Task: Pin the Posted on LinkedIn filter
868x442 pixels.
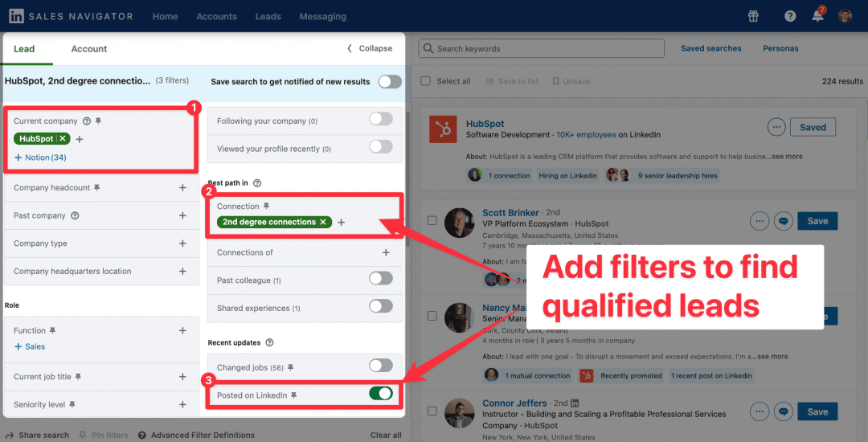Action: [294, 395]
